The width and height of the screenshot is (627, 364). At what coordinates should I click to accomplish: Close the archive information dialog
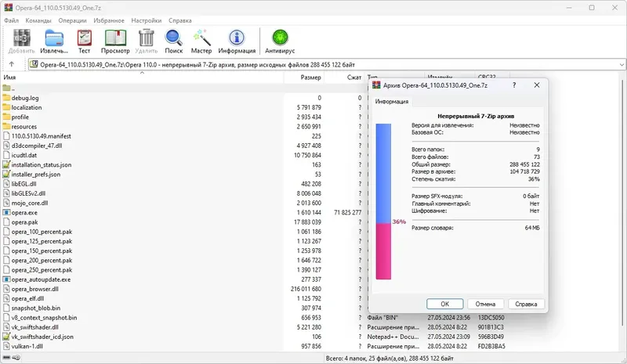pyautogui.click(x=537, y=85)
